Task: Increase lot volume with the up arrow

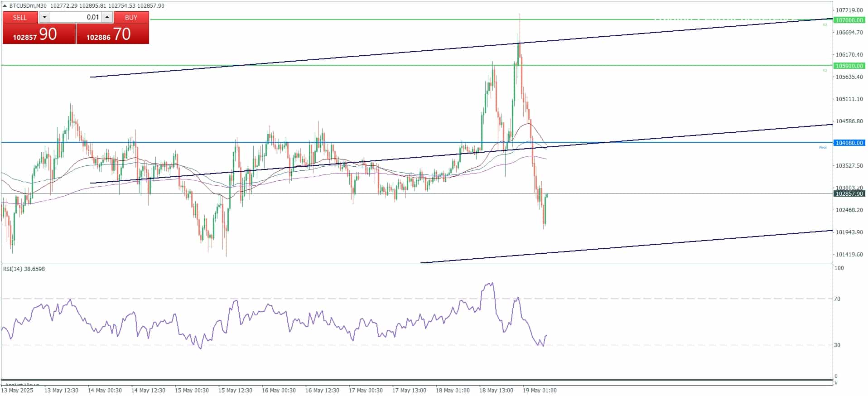Action: pyautogui.click(x=107, y=17)
